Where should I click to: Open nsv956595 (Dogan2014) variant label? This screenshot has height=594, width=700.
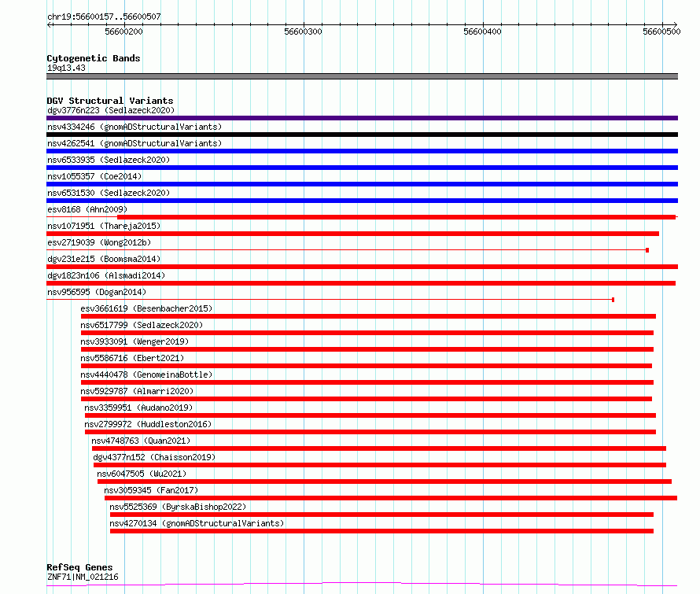[x=97, y=292]
